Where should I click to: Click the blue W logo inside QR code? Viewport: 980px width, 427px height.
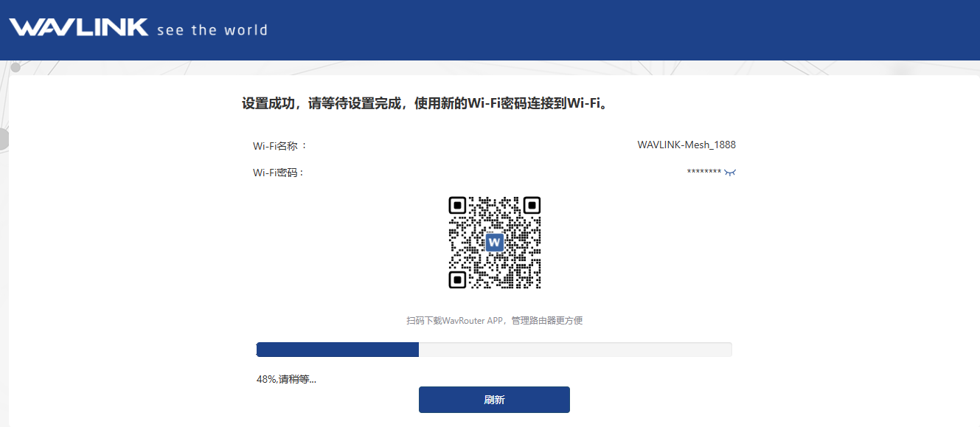(x=495, y=242)
